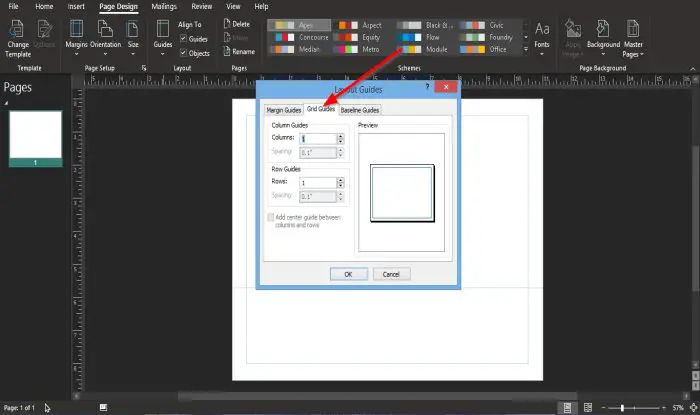Screen dimensions: 700x415
Task: Open the File menu
Action: click(x=13, y=6)
